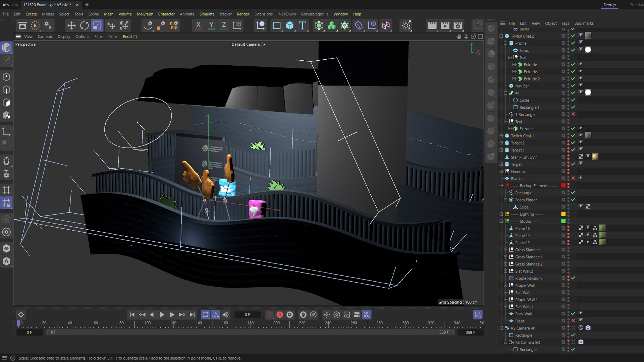The image size is (644, 362).
Task: Activate the Scale tool icon
Action: (97, 25)
